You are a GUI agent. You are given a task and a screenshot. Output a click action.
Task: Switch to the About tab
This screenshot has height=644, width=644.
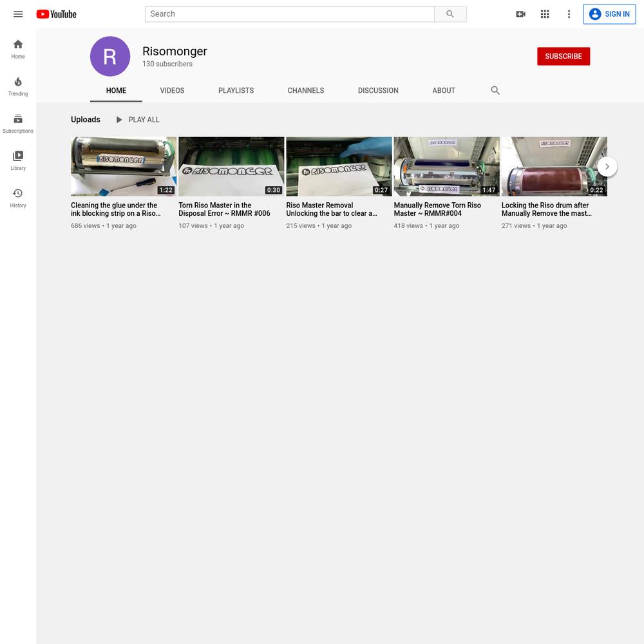[x=444, y=90]
